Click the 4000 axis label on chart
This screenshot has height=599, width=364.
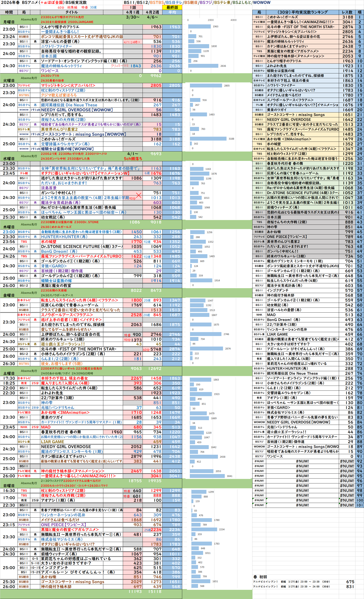(x=233, y=20)
